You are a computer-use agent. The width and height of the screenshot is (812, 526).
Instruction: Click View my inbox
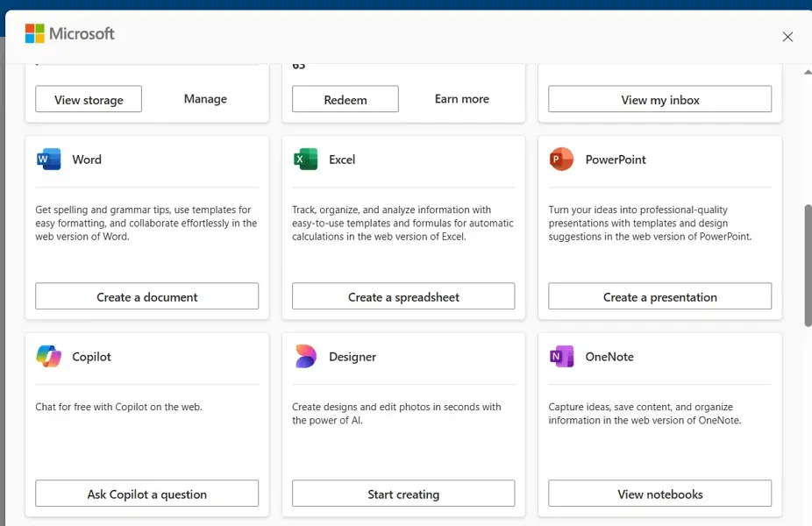click(659, 99)
